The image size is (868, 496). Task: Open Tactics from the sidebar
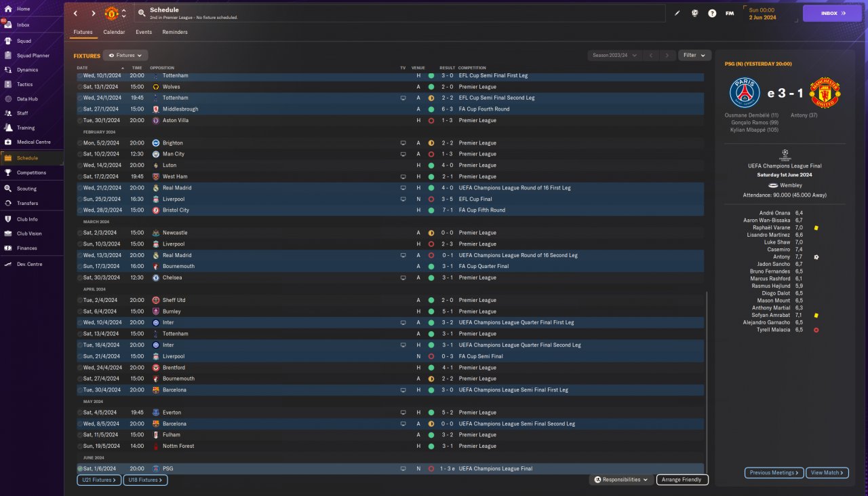pos(31,84)
